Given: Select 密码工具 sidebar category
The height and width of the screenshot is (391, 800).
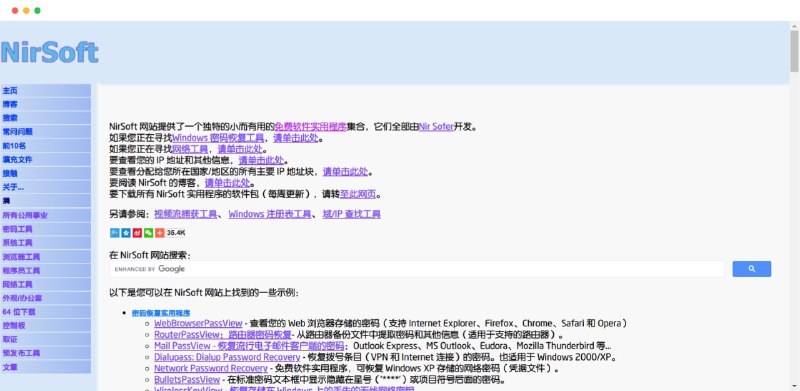Looking at the screenshot, I should click(x=46, y=229).
